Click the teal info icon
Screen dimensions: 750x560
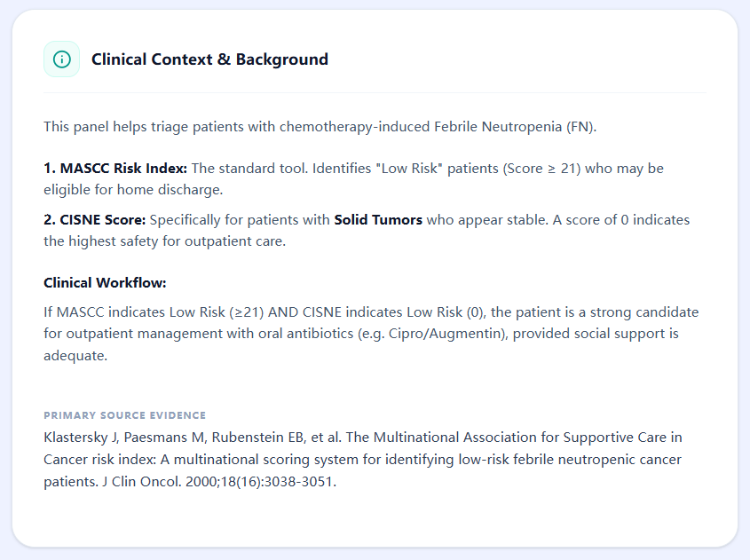pos(61,59)
